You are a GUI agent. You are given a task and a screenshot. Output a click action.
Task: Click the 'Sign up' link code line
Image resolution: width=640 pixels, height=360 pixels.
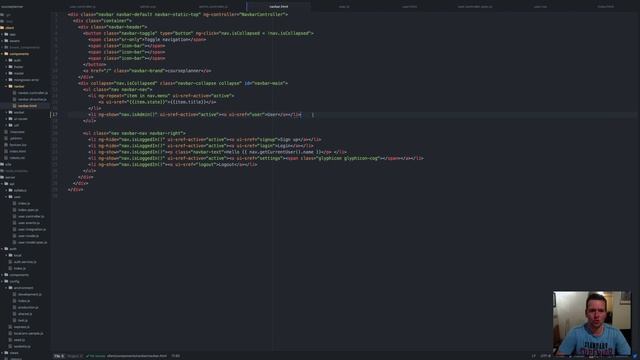click(x=204, y=140)
